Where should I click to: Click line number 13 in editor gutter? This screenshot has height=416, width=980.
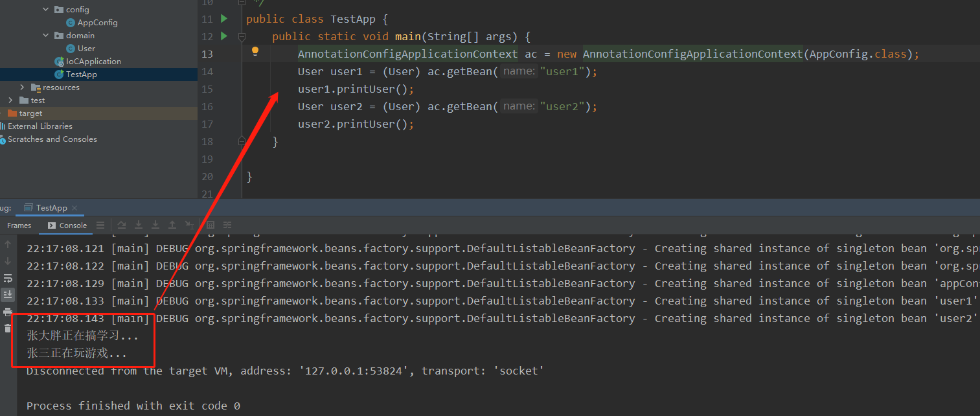tap(207, 54)
